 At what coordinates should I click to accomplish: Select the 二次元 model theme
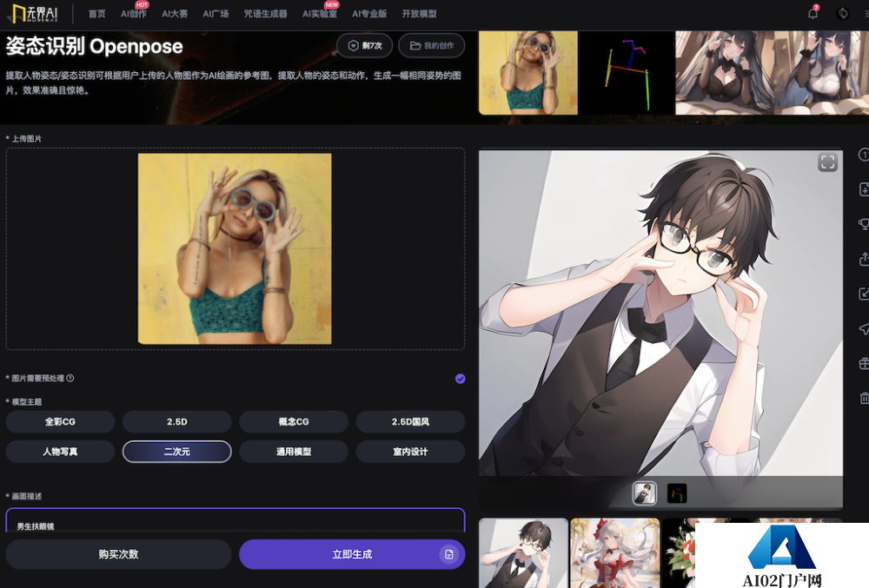point(176,452)
